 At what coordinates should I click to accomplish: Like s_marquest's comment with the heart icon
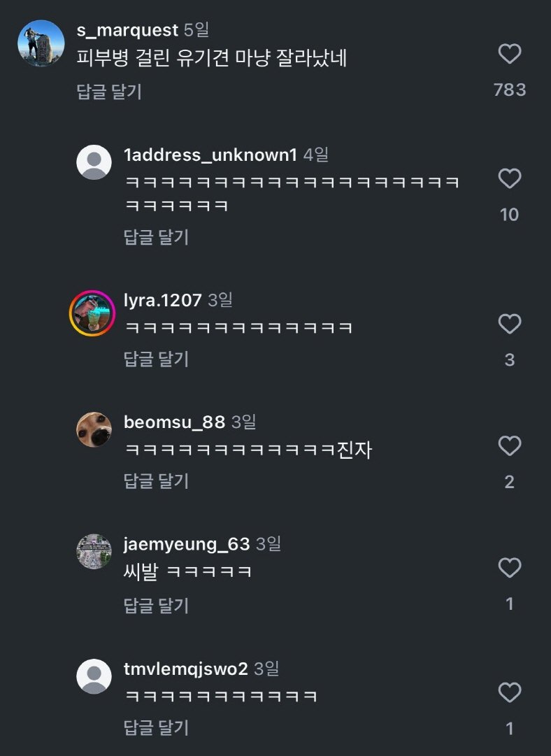pos(510,54)
